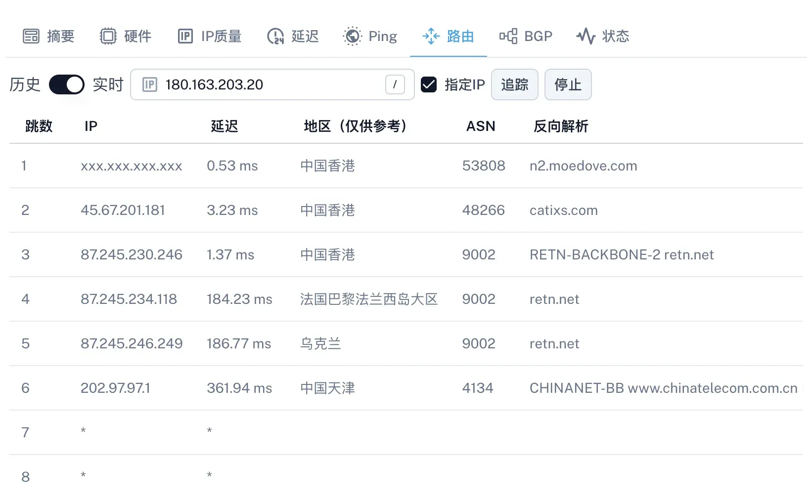Screen dimensions: 812x504
Task: Click the 历史 label
Action: (x=25, y=84)
